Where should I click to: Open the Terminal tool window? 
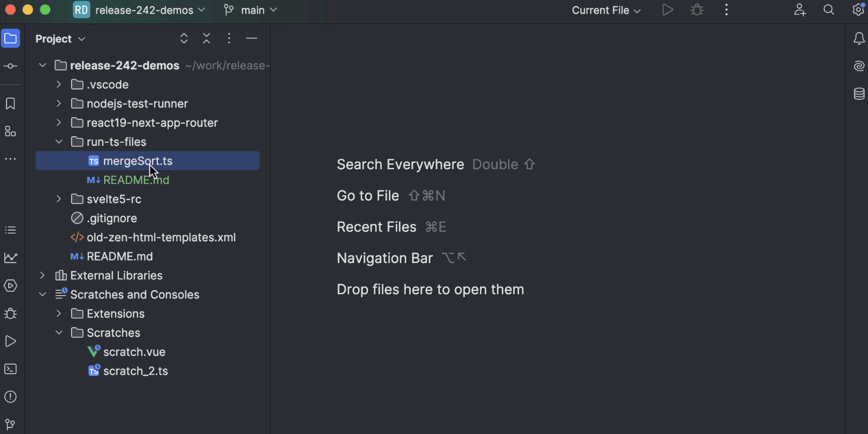tap(10, 369)
